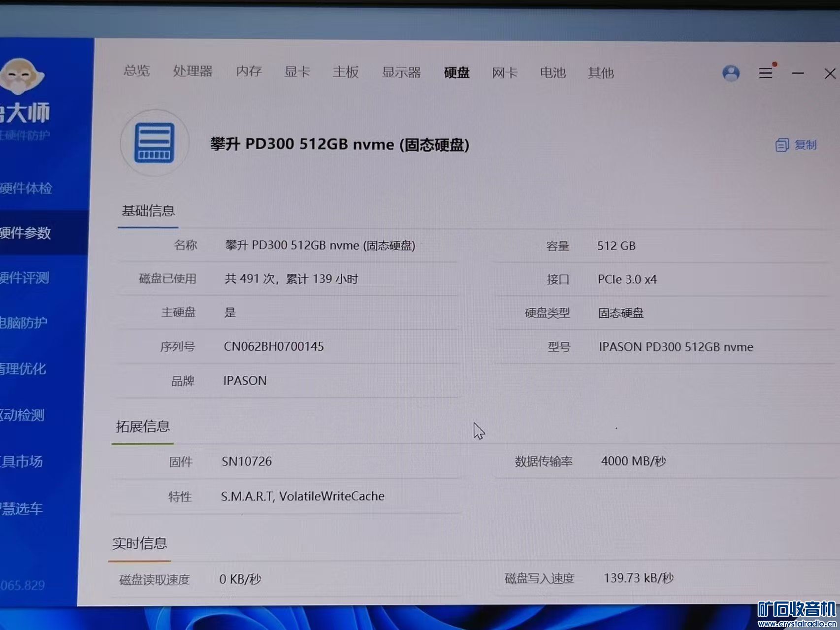Select the 硬盘类型 value 固态硬盘
This screenshot has width=840, height=630.
click(x=621, y=313)
